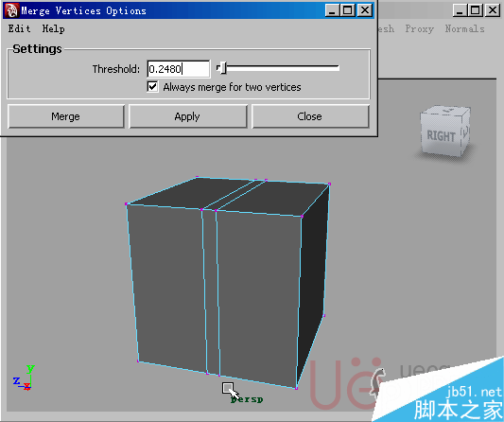
Task: Click the persp camera label in viewport
Action: point(247,399)
